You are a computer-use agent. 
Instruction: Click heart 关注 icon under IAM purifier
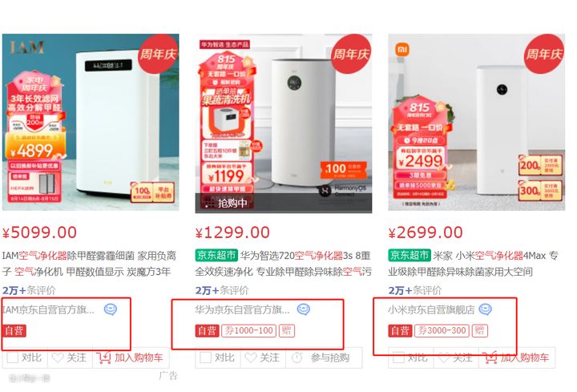pyautogui.click(x=58, y=358)
